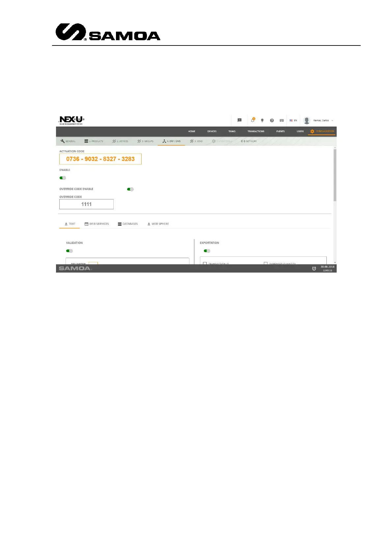The width and height of the screenshot is (392, 555).
Task: Open the messages chat icon
Action: tap(239, 120)
